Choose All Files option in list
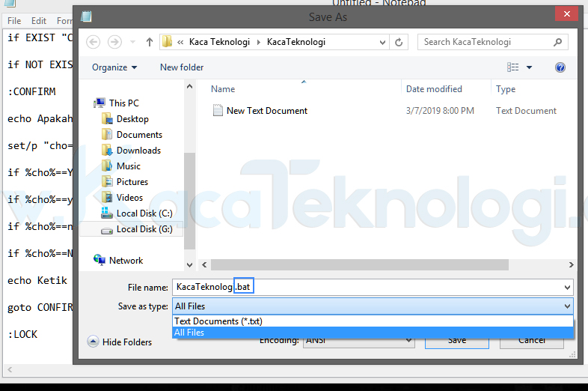588x391 pixels. tap(373, 333)
